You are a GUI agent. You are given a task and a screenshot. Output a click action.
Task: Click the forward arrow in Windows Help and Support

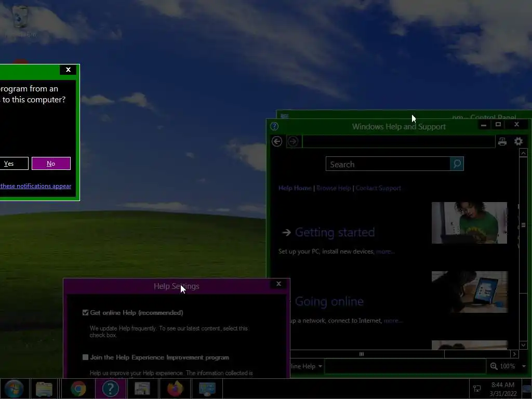[x=293, y=141]
